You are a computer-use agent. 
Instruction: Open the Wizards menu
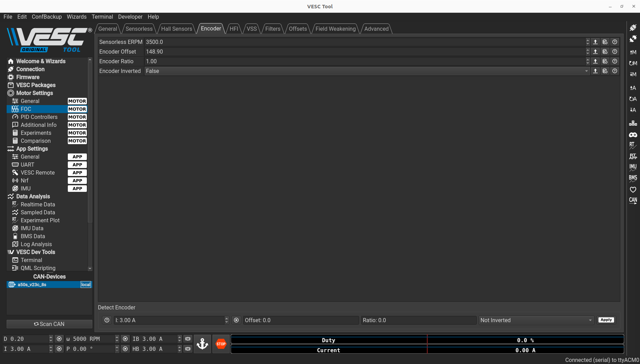pyautogui.click(x=76, y=17)
